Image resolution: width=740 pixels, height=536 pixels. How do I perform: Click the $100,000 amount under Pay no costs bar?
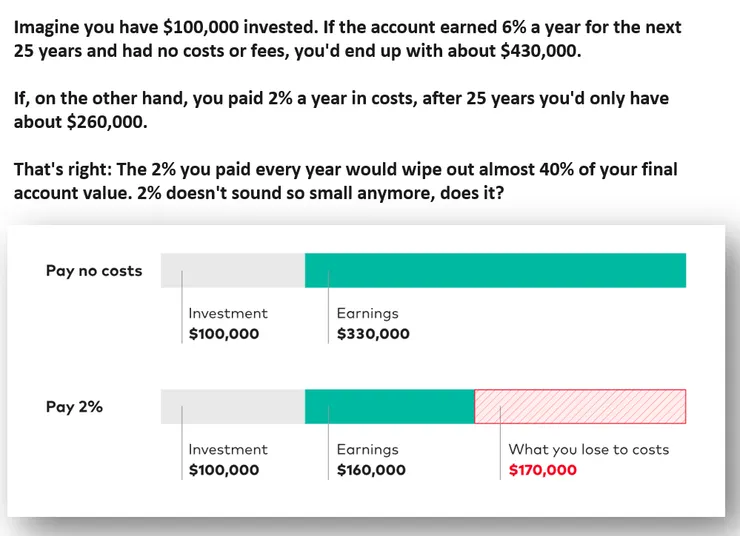[224, 334]
